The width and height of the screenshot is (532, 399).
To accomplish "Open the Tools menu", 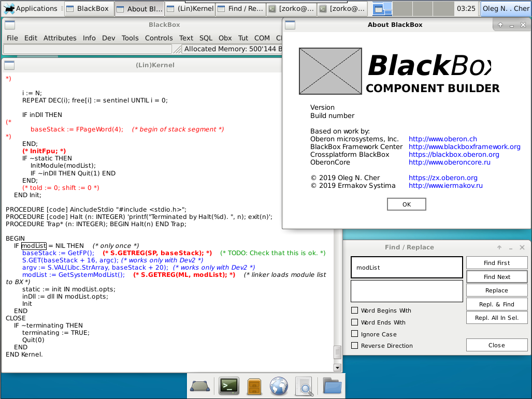I will pos(130,38).
